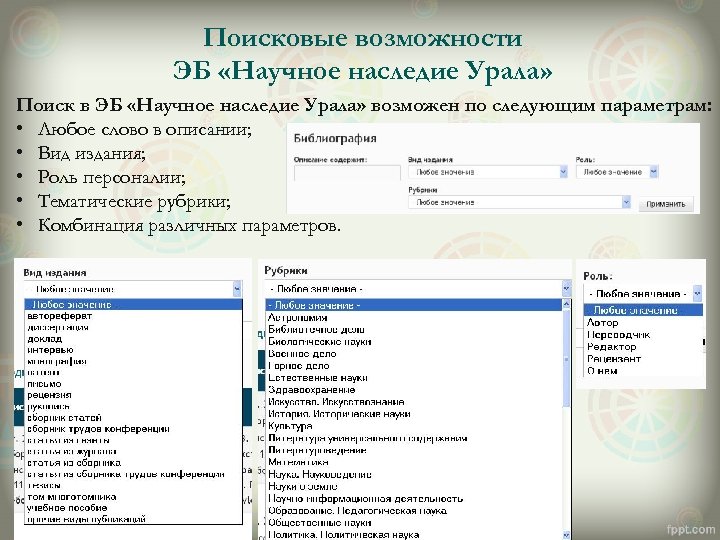Pick 'Науки о Земле' rubric
This screenshot has width=720, height=540.
(x=414, y=487)
